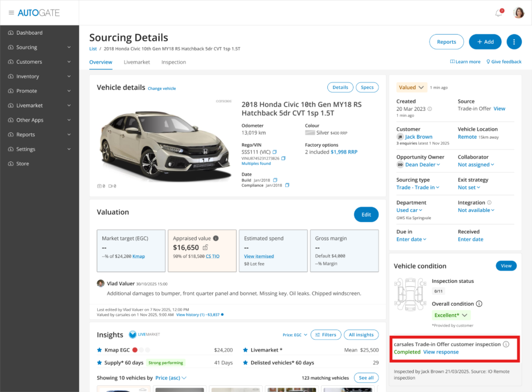Image resolution: width=532 pixels, height=392 pixels.
Task: Expand the Valued status dropdown
Action: [x=412, y=87]
